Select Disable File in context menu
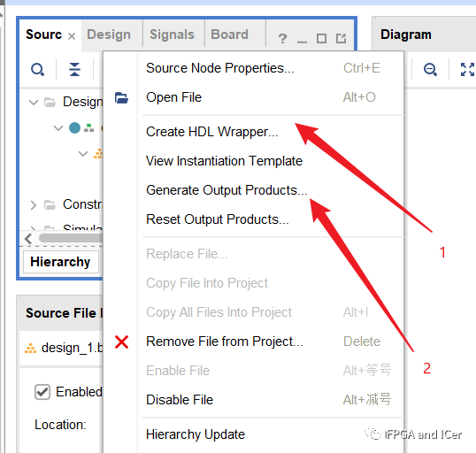Image resolution: width=476 pixels, height=453 pixels. [180, 400]
